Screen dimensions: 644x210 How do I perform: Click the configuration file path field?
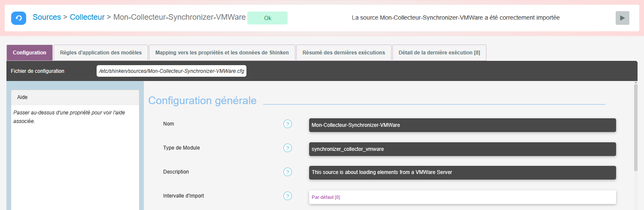171,71
